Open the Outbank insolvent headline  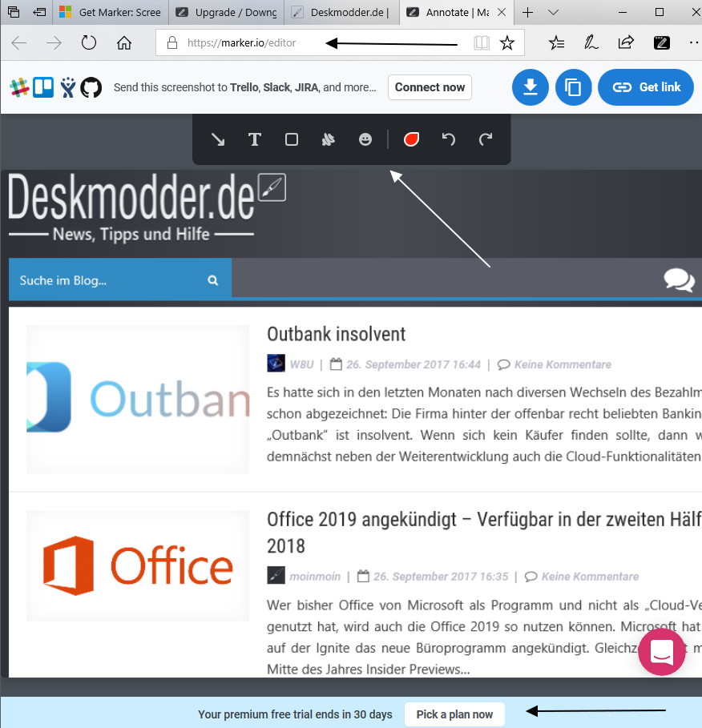(x=336, y=334)
